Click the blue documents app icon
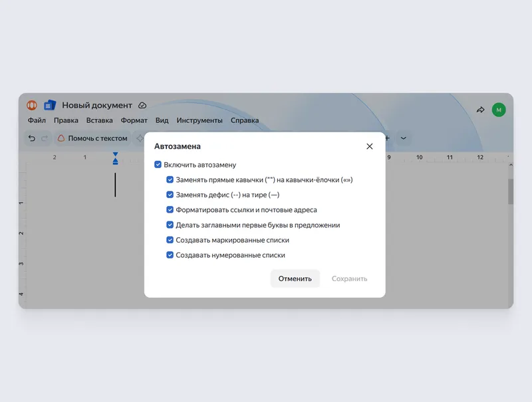Image resolution: width=532 pixels, height=402 pixels. coord(50,106)
